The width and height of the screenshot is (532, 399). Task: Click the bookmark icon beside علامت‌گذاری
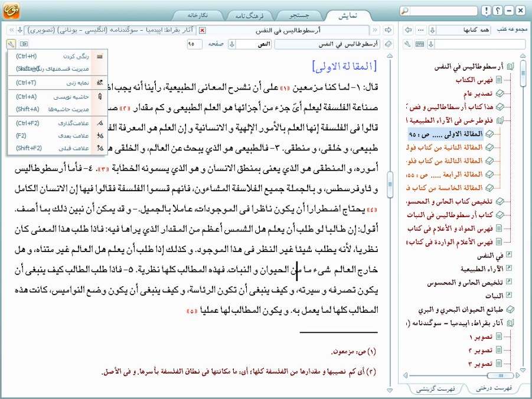pyautogui.click(x=100, y=123)
